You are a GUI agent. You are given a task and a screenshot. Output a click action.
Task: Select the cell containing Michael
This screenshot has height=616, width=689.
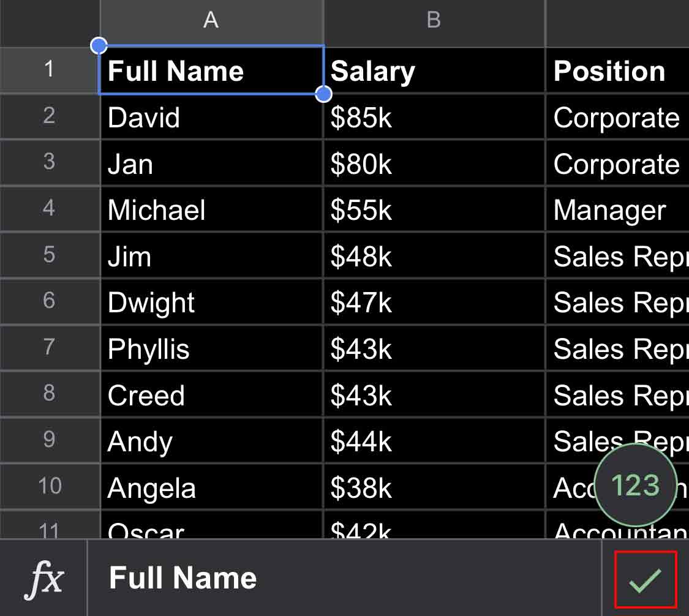pyautogui.click(x=211, y=210)
